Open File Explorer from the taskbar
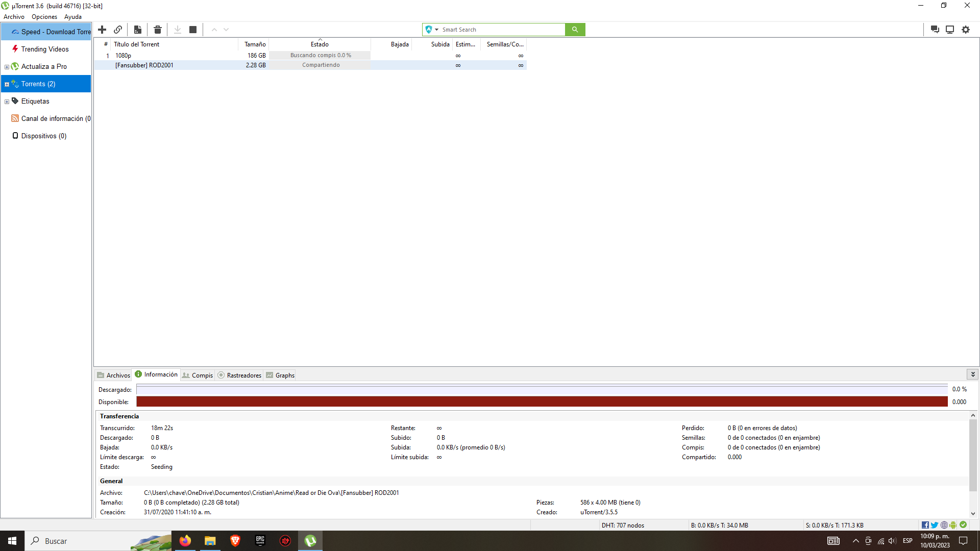The image size is (980, 551). 210,541
